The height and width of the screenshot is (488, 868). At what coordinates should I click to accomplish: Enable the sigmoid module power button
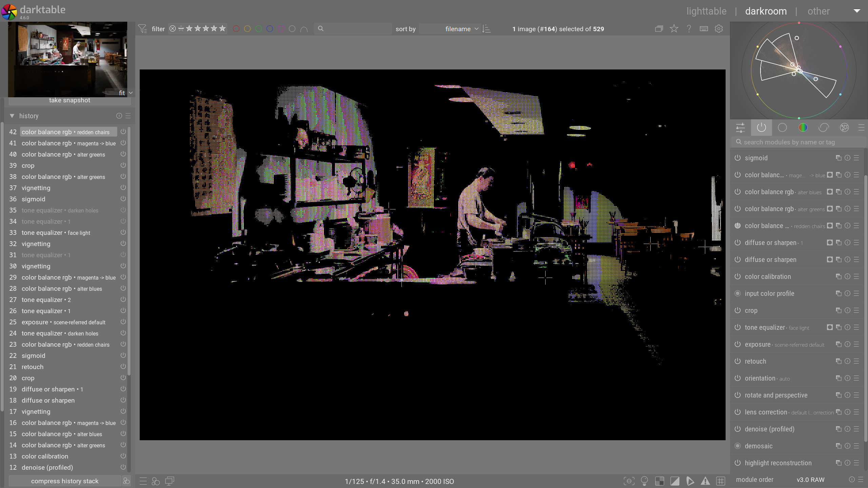point(738,158)
